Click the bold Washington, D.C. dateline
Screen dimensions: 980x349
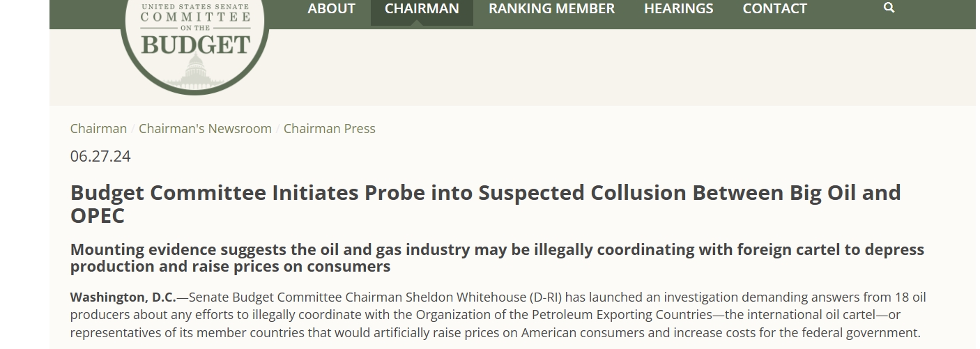tap(123, 297)
